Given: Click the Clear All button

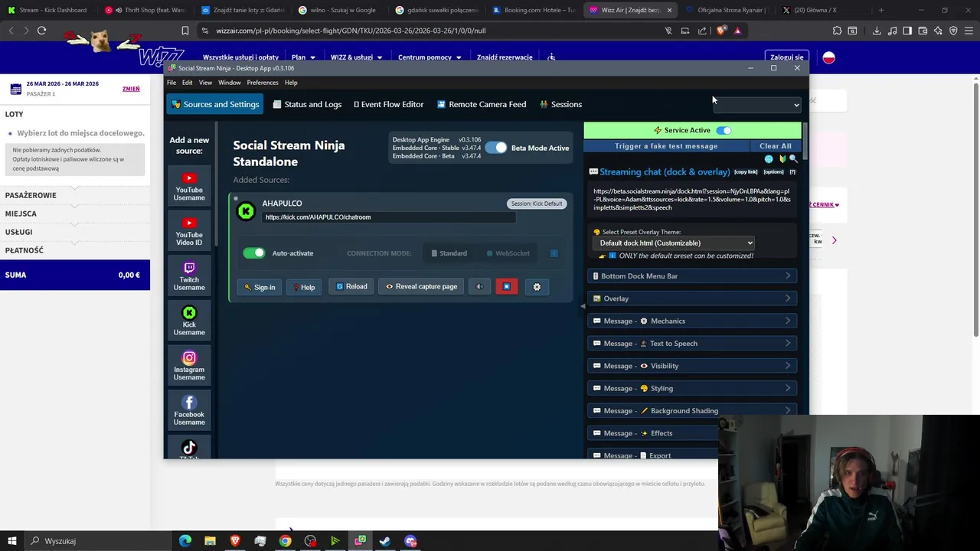Looking at the screenshot, I should [776, 146].
